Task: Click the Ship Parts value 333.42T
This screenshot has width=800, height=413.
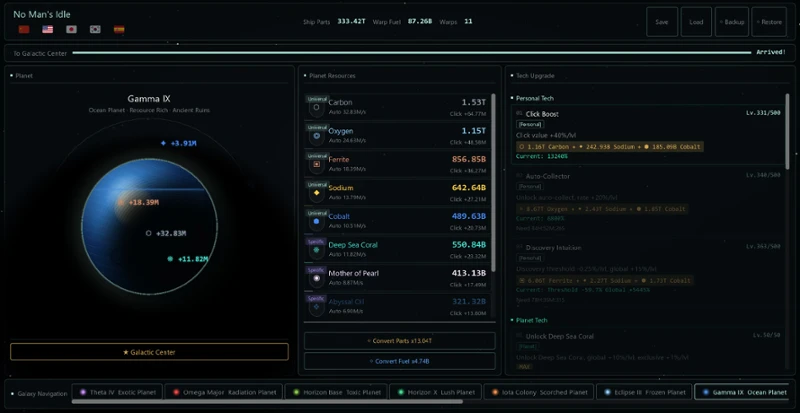Action: point(351,22)
